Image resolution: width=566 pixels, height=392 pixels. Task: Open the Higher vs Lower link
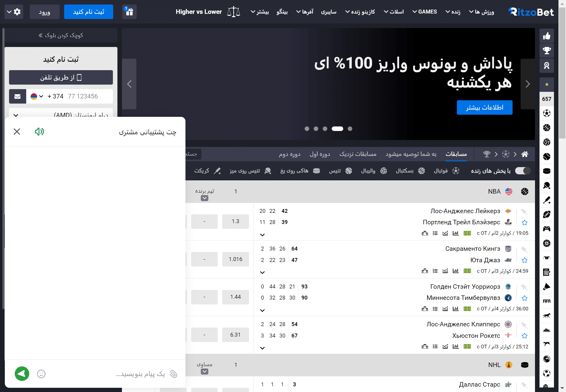[x=208, y=12]
